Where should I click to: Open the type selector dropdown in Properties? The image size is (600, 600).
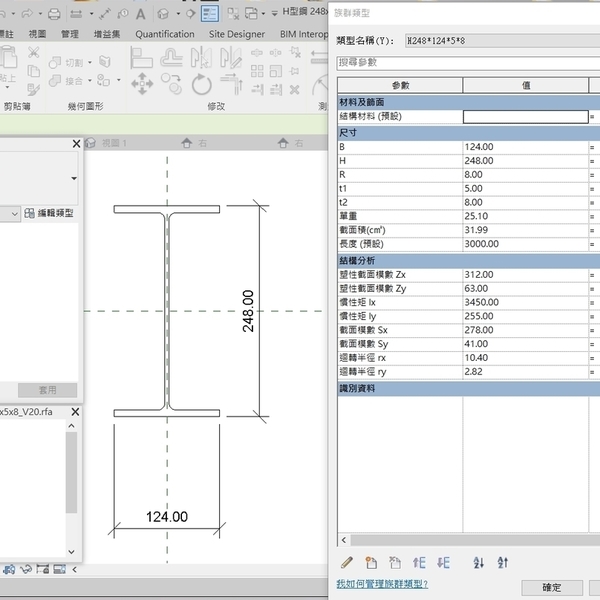coord(73,178)
